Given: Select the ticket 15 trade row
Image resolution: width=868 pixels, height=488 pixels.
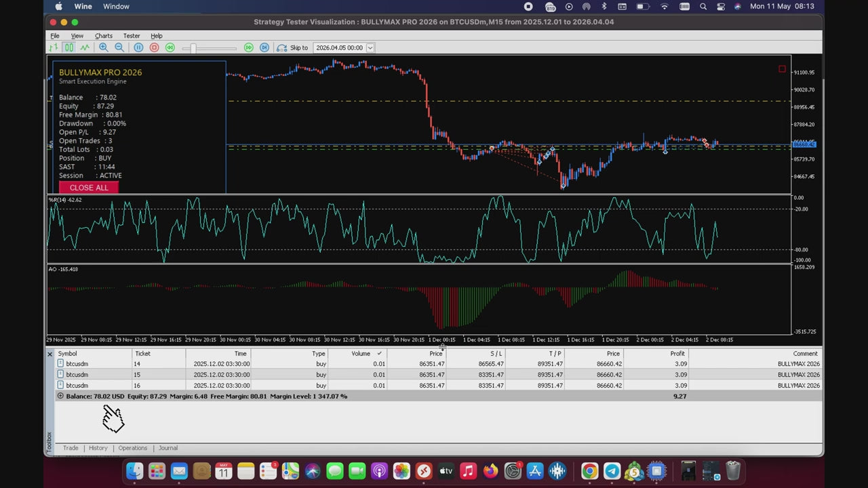Looking at the screenshot, I should 439,375.
